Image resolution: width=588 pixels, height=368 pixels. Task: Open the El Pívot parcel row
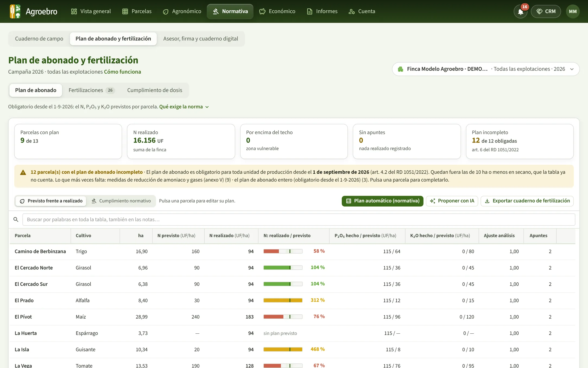[292, 317]
